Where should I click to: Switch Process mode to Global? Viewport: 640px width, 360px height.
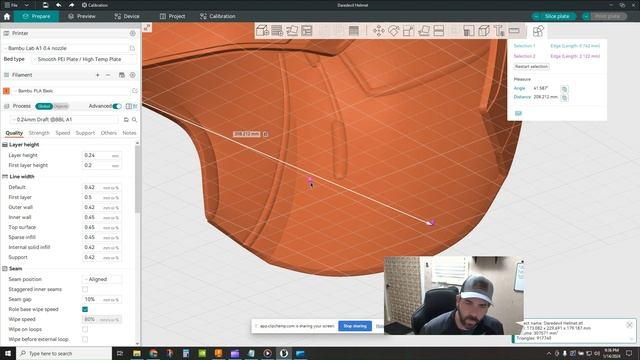44,106
